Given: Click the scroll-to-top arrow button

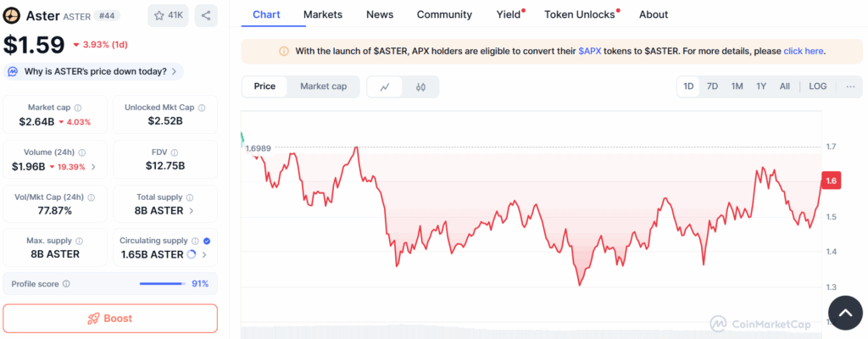Looking at the screenshot, I should (845, 314).
